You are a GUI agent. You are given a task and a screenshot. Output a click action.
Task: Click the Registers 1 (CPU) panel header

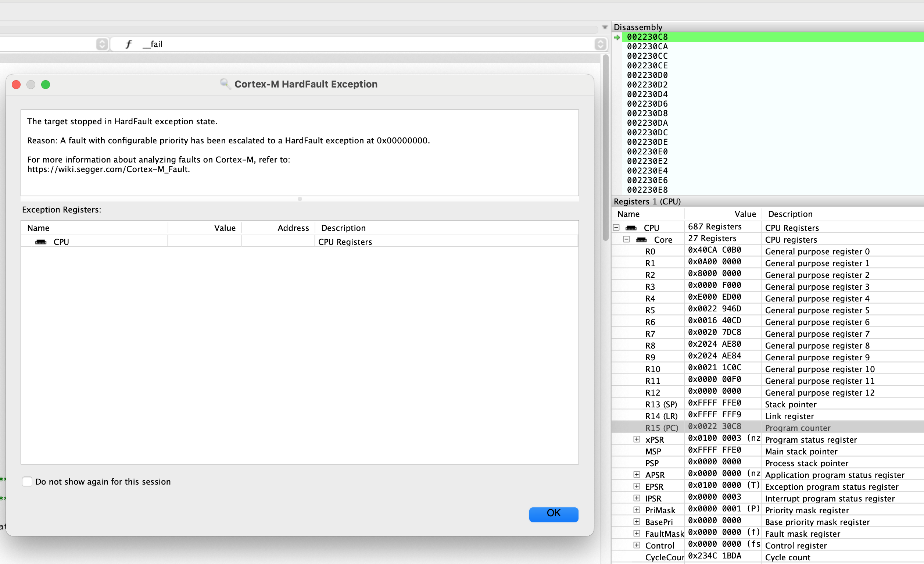(x=647, y=201)
